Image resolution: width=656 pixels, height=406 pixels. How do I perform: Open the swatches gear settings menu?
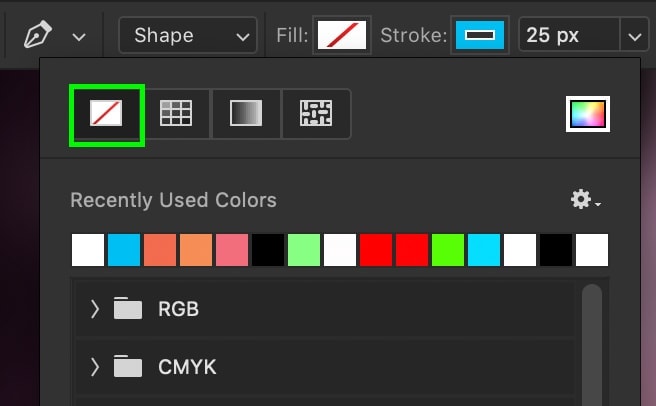pyautogui.click(x=585, y=199)
